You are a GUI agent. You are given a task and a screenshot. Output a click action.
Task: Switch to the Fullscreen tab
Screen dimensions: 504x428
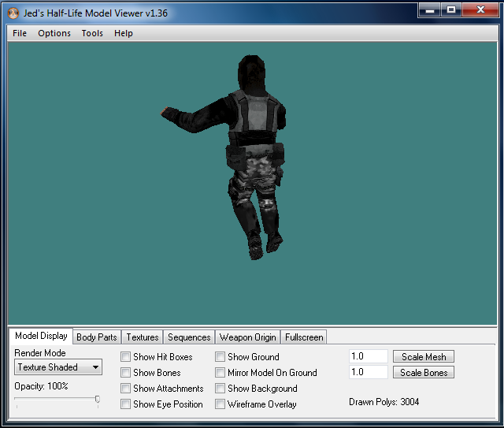click(304, 337)
